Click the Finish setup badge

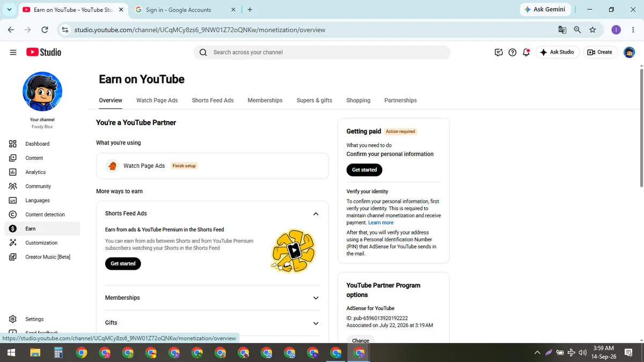[x=184, y=166]
